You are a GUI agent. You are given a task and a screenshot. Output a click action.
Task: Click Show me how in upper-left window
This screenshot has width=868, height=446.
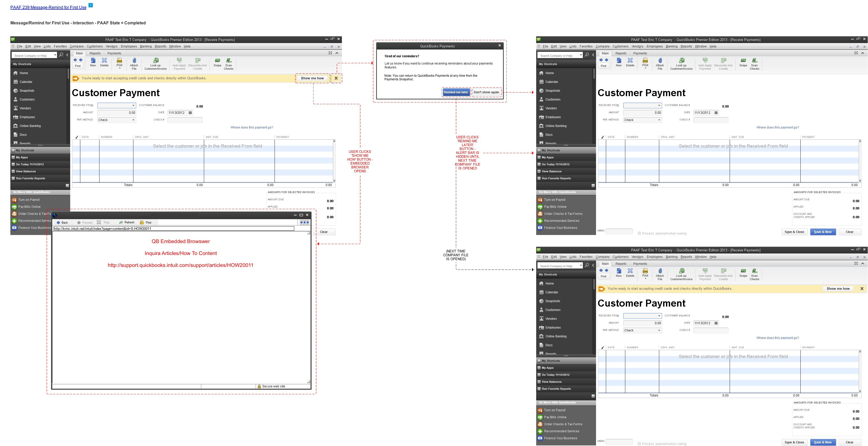click(x=312, y=78)
